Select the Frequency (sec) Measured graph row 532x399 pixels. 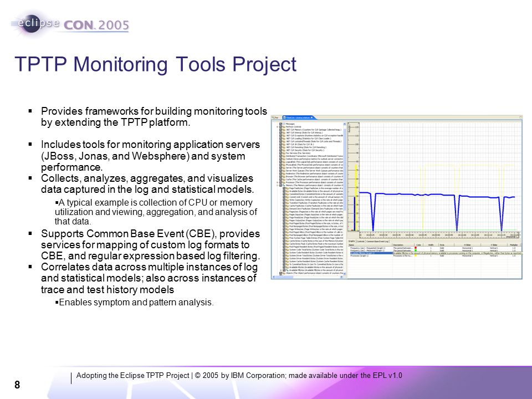435,250
